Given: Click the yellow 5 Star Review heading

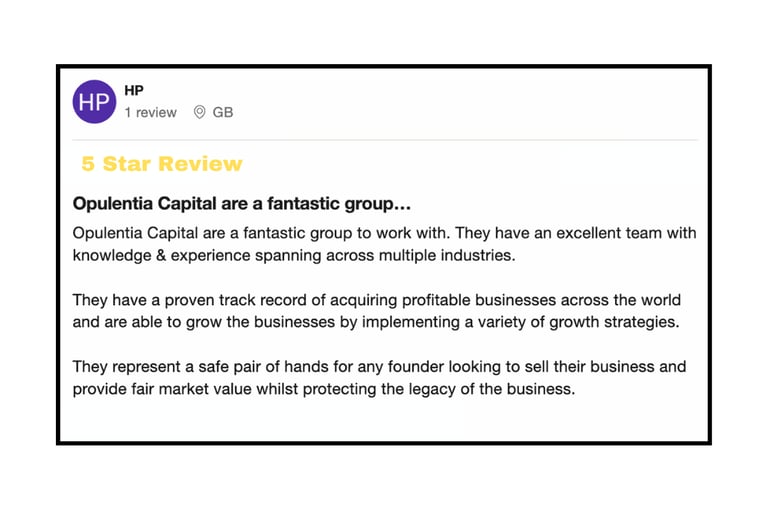Looking at the screenshot, I should coord(162,164).
